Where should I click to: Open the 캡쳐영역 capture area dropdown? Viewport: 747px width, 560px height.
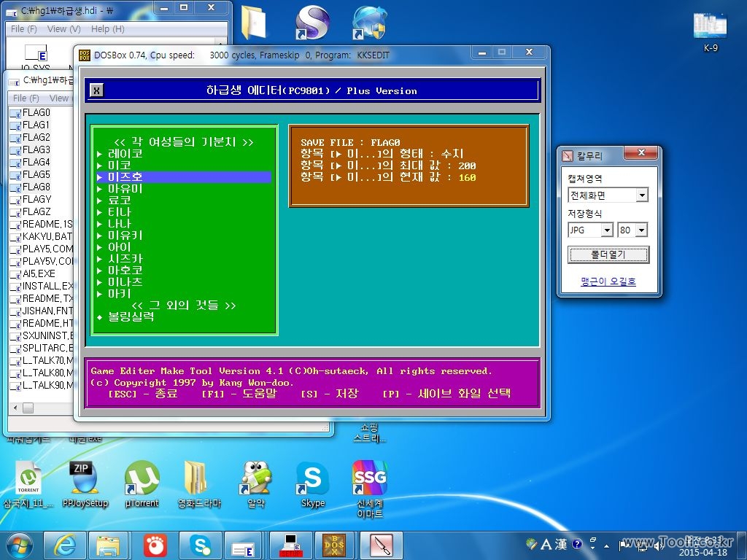point(642,195)
